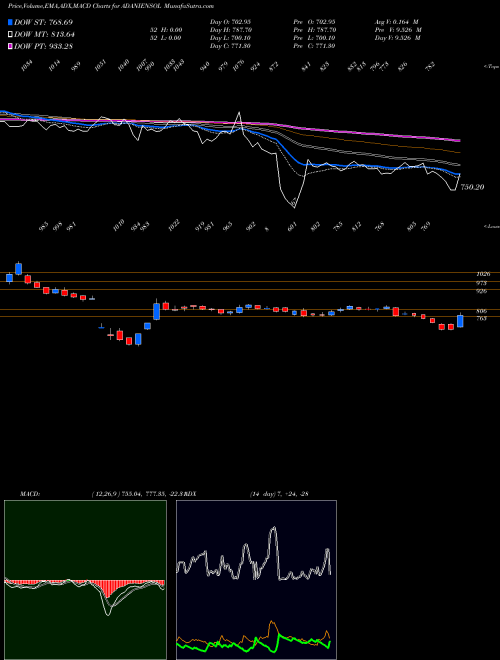Click the Pre L previous low value
Screen dimensions: 500x660
point(314,38)
